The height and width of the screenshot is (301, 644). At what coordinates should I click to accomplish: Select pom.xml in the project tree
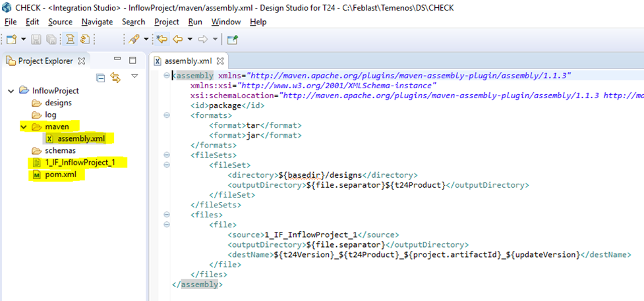[x=61, y=175]
